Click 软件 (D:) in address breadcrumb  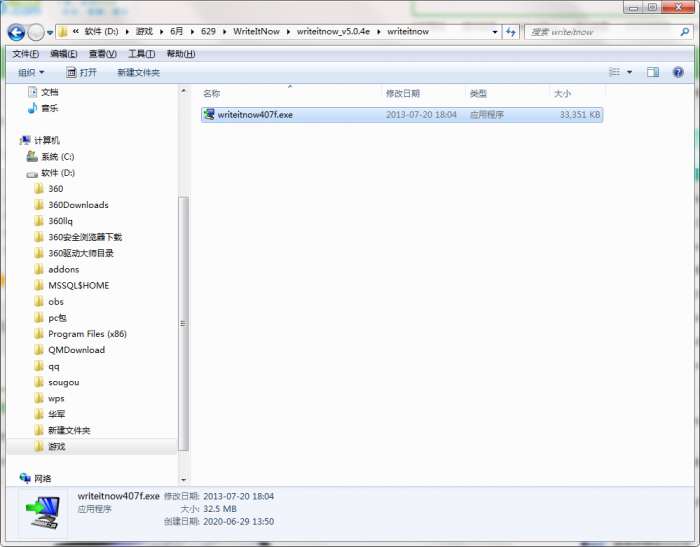coord(101,32)
